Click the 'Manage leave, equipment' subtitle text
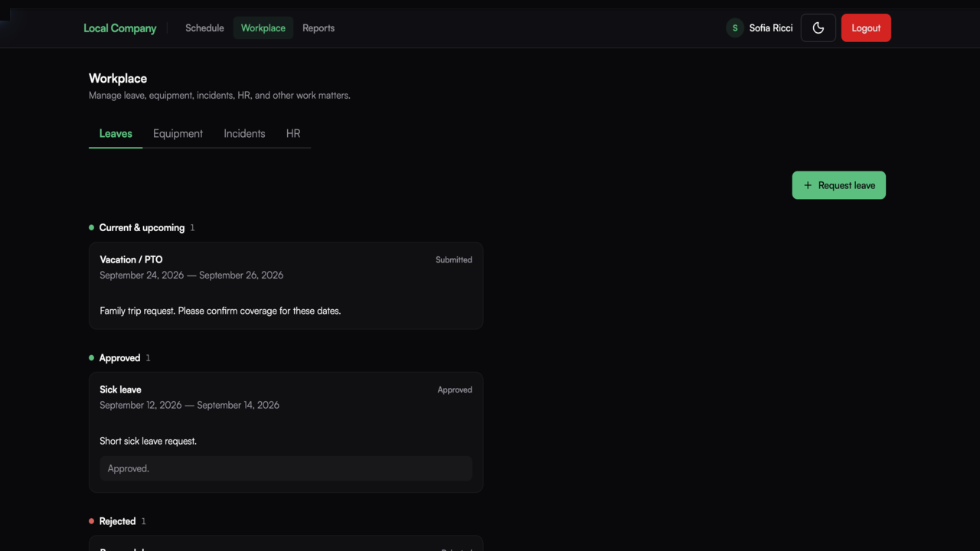Screen dimensions: 980x551 click(220, 96)
